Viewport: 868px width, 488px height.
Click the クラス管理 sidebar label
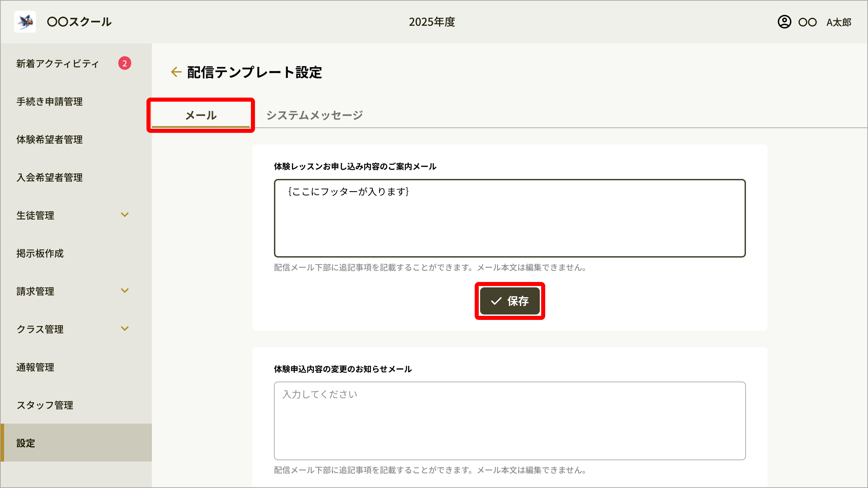(40, 329)
